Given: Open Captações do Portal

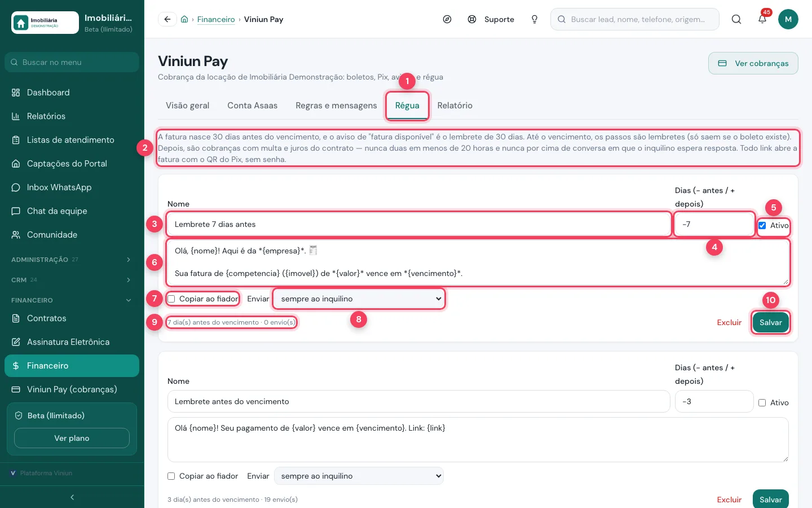Looking at the screenshot, I should pyautogui.click(x=72, y=164).
